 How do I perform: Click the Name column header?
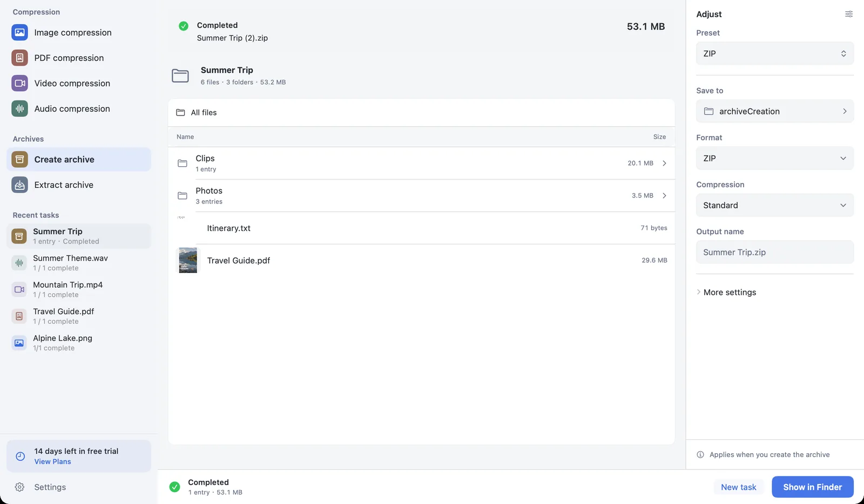185,137
